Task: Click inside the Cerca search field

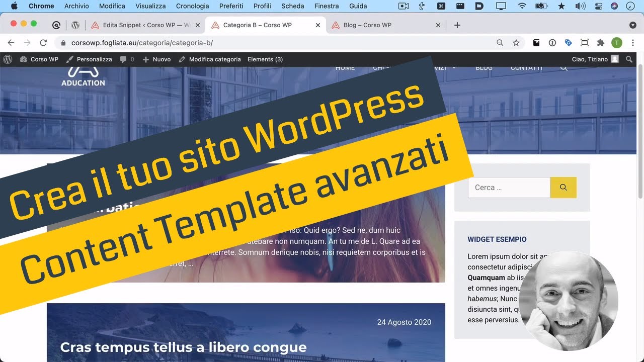Action: coord(508,187)
